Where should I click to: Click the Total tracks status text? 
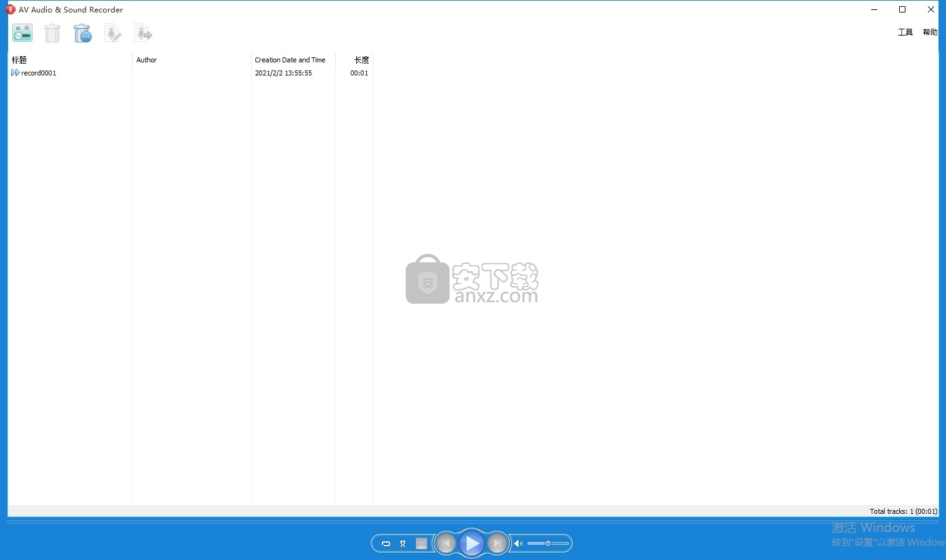(x=904, y=511)
